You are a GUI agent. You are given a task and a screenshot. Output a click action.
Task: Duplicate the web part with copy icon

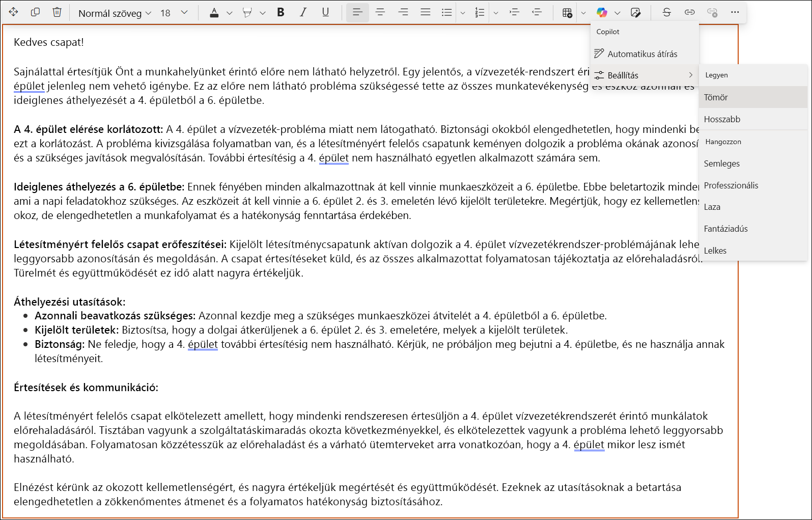(x=35, y=12)
